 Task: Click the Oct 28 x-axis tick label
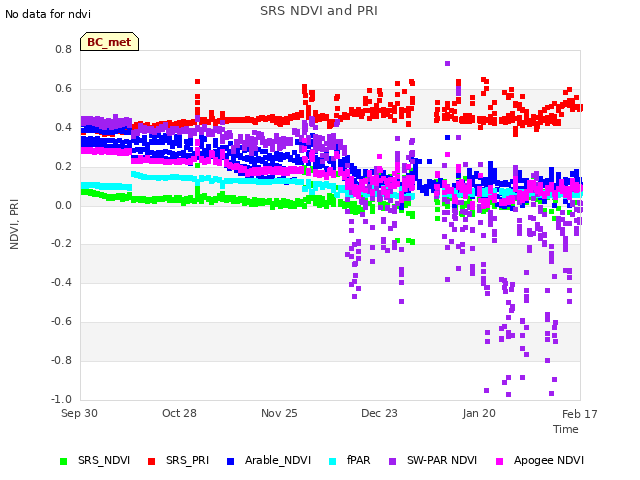click(179, 413)
